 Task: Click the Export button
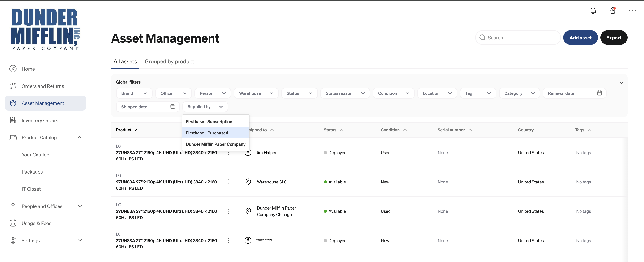click(x=614, y=38)
